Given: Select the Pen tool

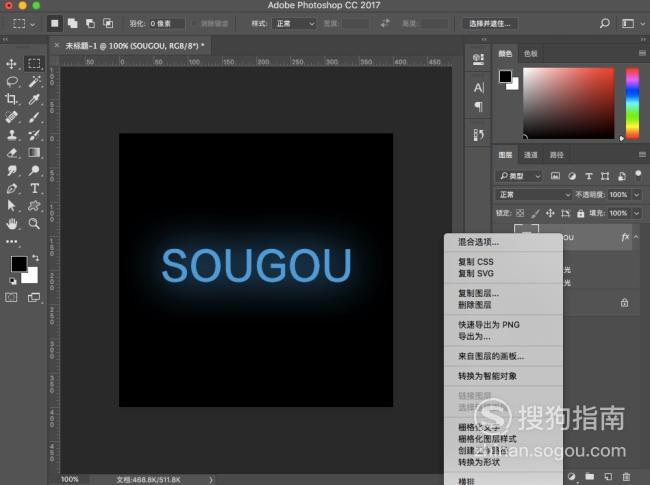Looking at the screenshot, I should tap(12, 188).
